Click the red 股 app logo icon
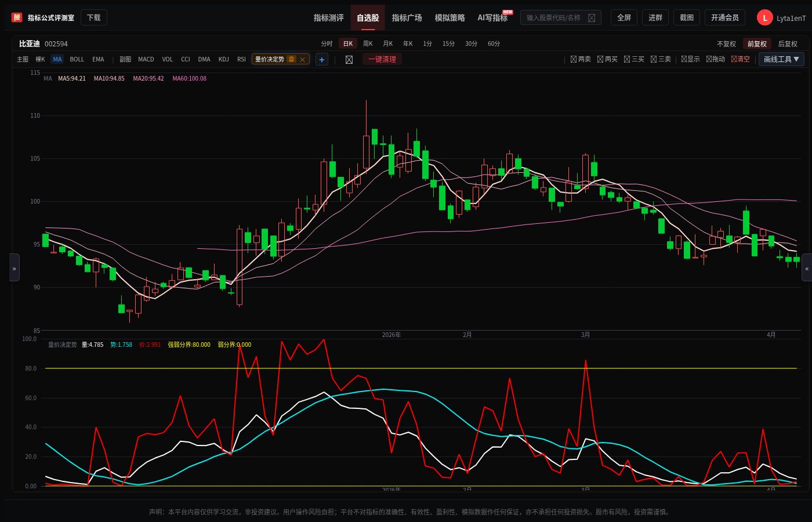Screen dimensions: 812x522 click(x=17, y=17)
